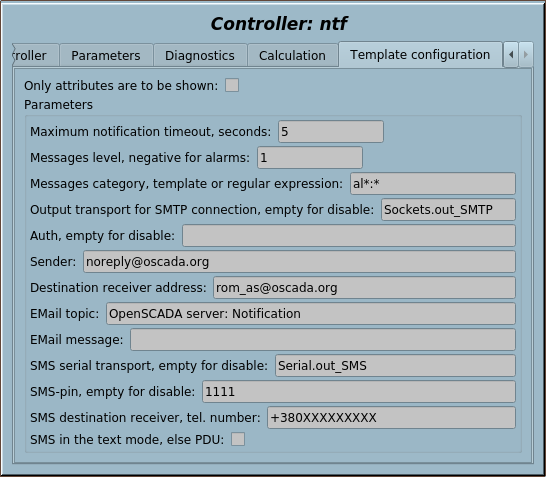The height and width of the screenshot is (477, 546).
Task: Open the Diagnostics tab
Action: pyautogui.click(x=200, y=55)
